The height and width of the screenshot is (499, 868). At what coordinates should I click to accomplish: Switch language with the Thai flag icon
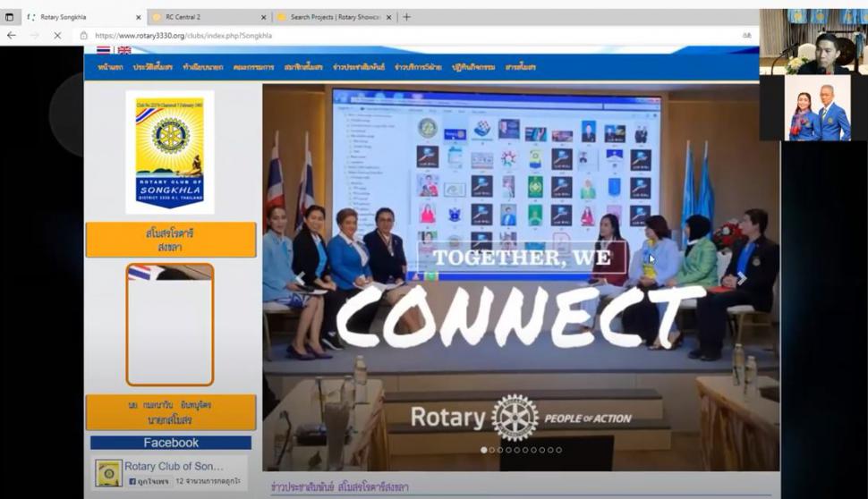pos(104,50)
